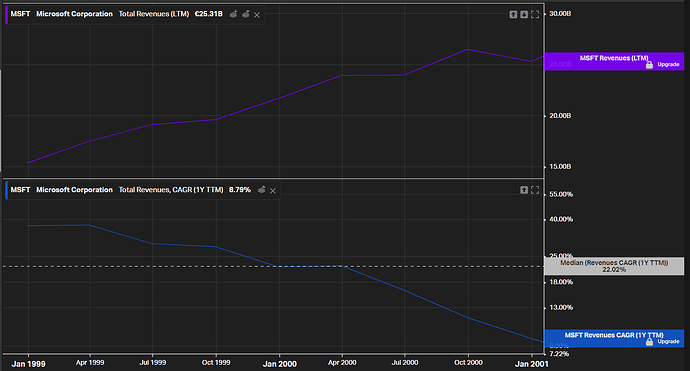This screenshot has height=371, width=690.
Task: Click Microsoft Corporation in top pane legend
Action: click(74, 14)
